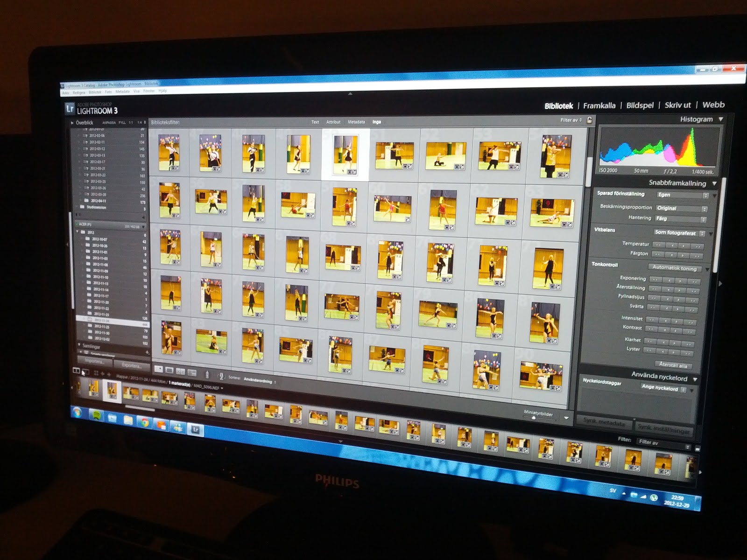This screenshot has height=560, width=747.
Task: Click main window display icon labeled 1
Action: 77,371
